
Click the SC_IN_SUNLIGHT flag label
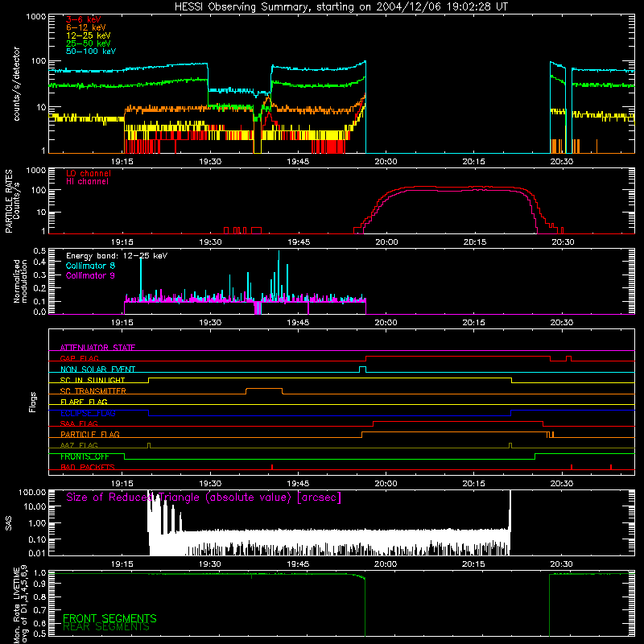[93, 380]
